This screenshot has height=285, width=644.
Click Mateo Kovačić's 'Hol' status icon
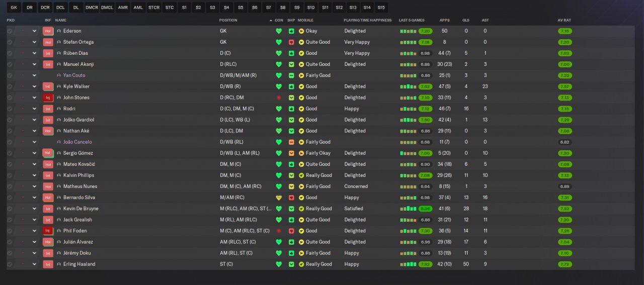48,164
